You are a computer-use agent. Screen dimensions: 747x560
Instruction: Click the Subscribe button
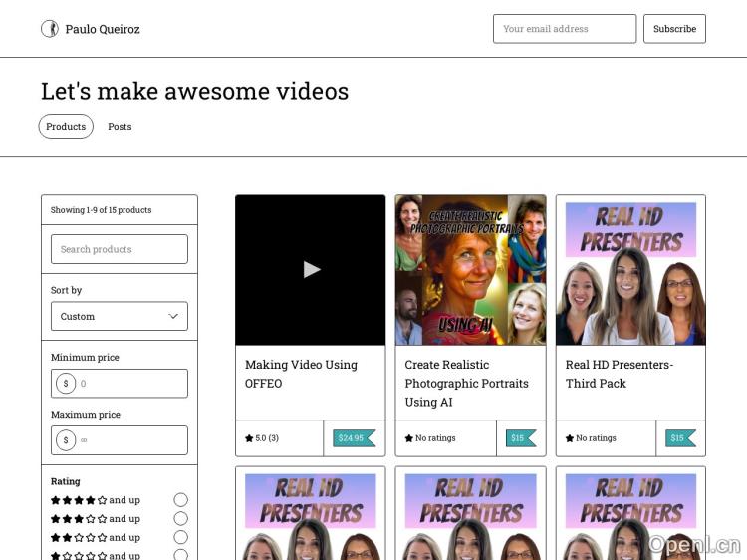click(x=674, y=29)
